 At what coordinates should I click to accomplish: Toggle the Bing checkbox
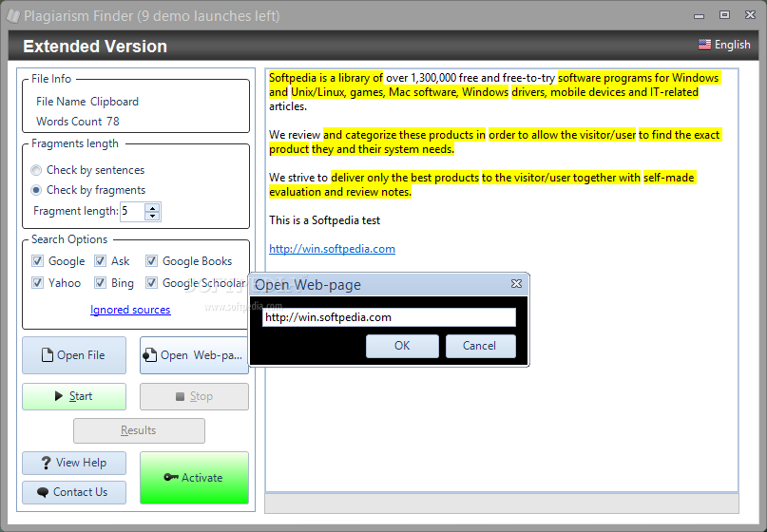click(101, 283)
